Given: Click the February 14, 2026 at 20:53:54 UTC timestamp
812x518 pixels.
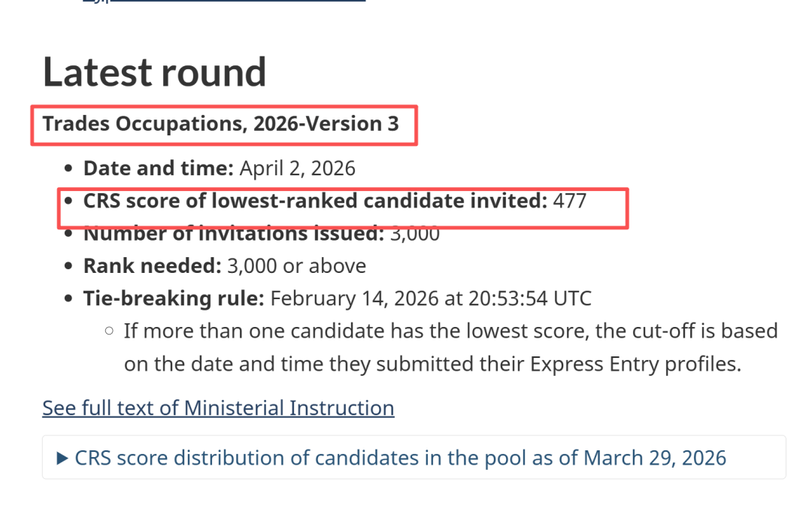Looking at the screenshot, I should pyautogui.click(x=431, y=298).
